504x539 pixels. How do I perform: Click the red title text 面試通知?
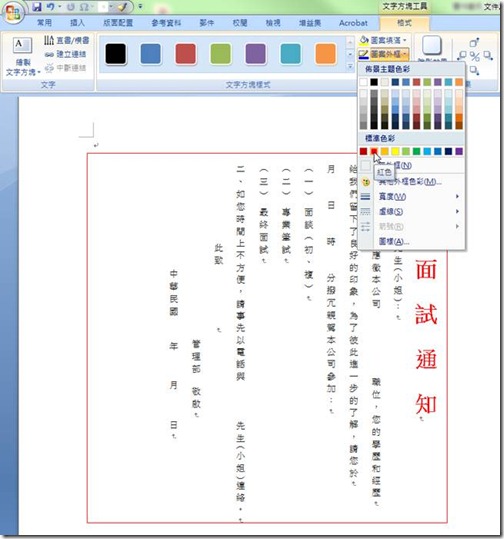point(426,337)
